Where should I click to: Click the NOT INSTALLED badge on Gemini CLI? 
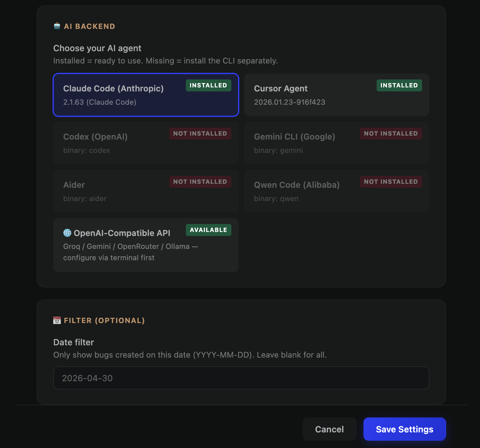(391, 134)
